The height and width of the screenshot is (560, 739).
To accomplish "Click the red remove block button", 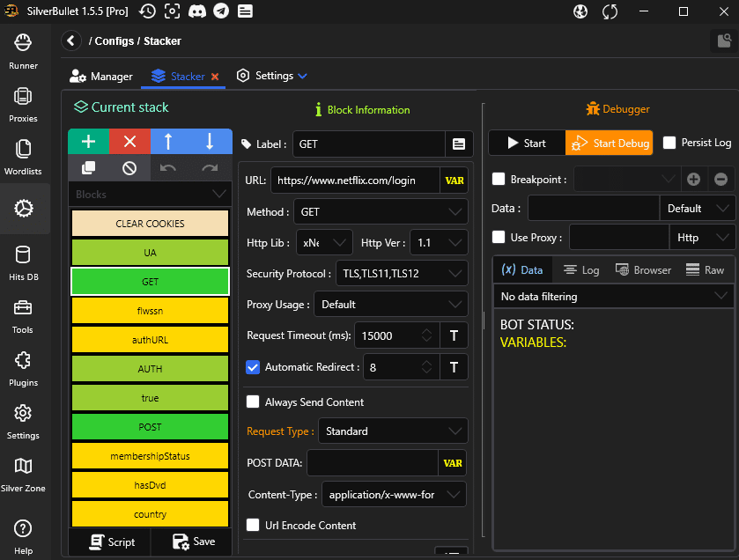I will (x=129, y=142).
